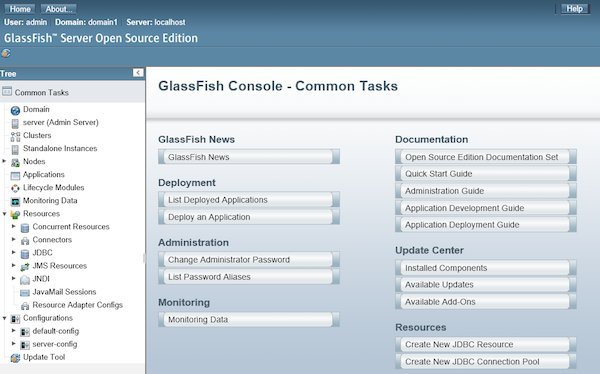Open the Application Development Guide
Screen dimensions: 600x374
pyautogui.click(x=486, y=208)
